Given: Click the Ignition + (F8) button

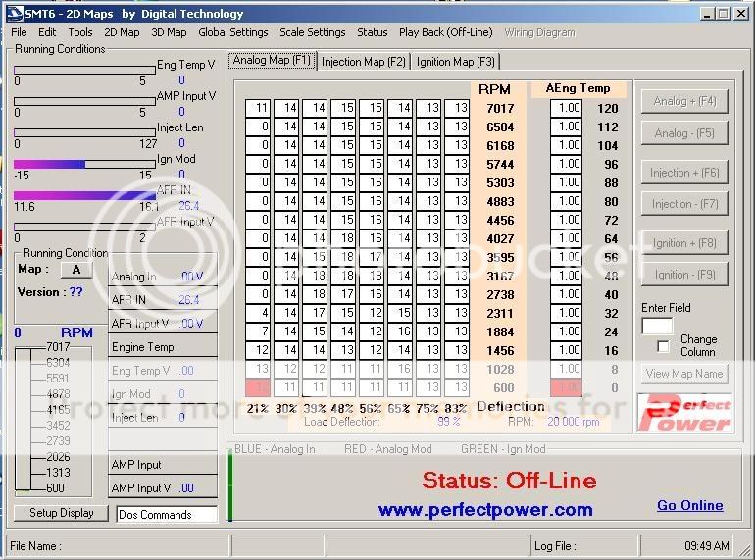Looking at the screenshot, I should pos(684,243).
